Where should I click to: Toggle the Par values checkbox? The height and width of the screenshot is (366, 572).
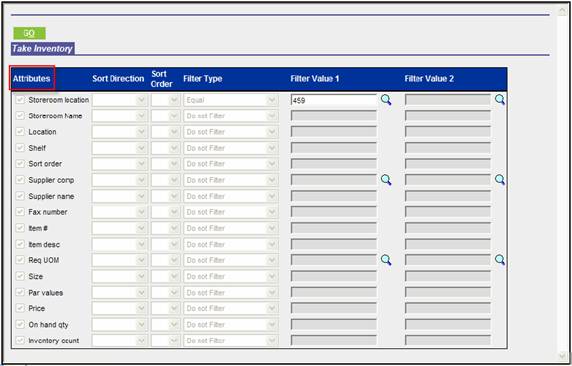point(20,292)
